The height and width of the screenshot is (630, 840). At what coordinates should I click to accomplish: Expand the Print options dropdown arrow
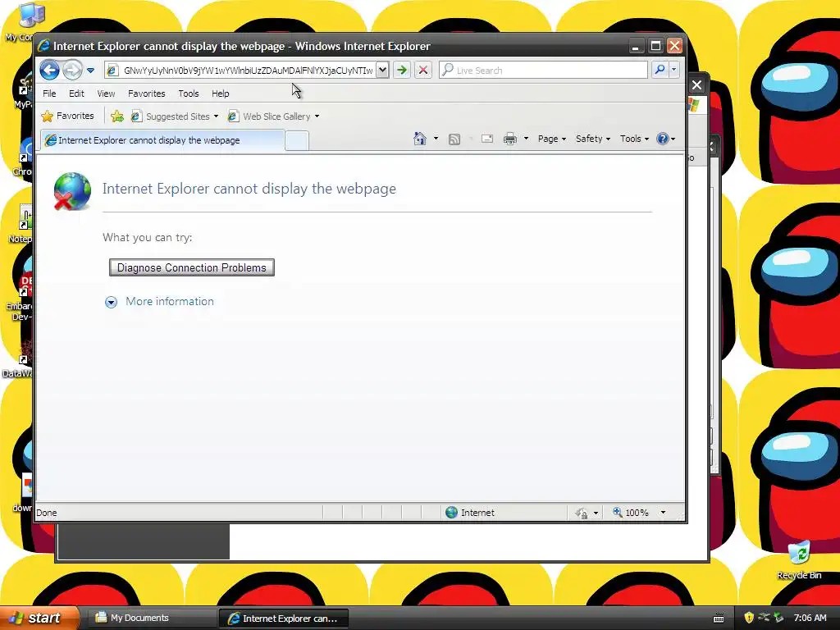point(526,139)
